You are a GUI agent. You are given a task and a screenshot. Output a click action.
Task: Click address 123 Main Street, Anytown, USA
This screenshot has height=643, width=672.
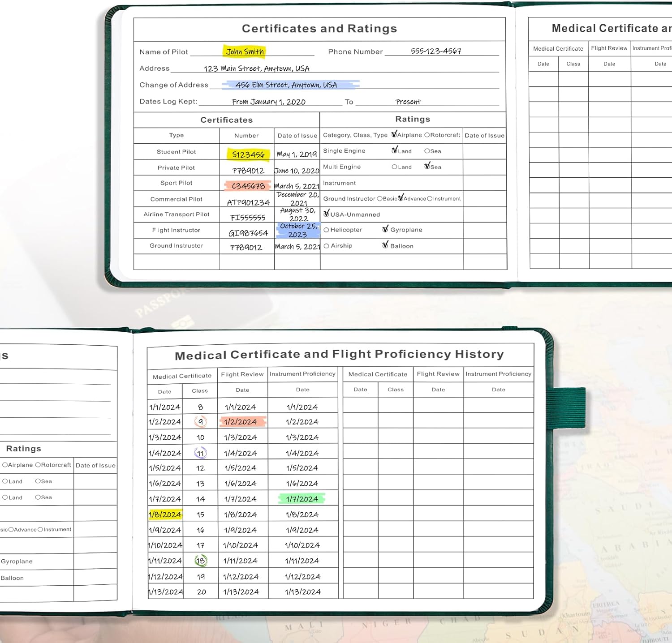point(256,69)
